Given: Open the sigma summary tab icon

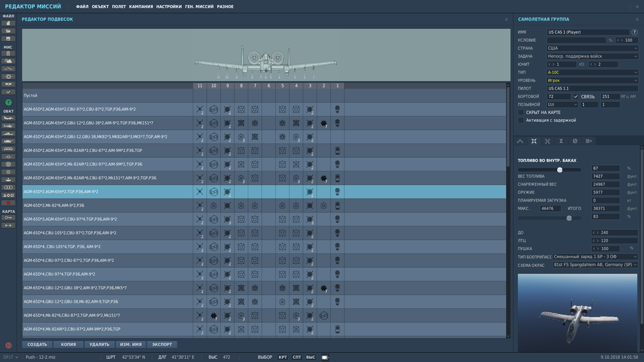Looking at the screenshot, I should point(561,141).
